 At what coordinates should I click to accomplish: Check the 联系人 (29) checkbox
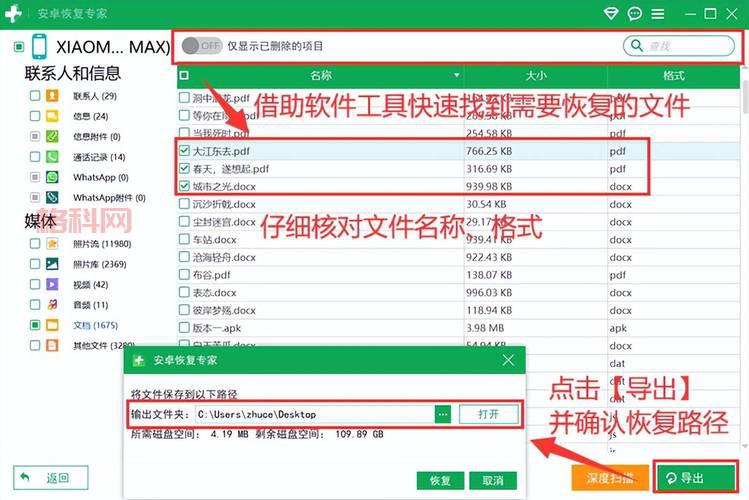(35, 96)
